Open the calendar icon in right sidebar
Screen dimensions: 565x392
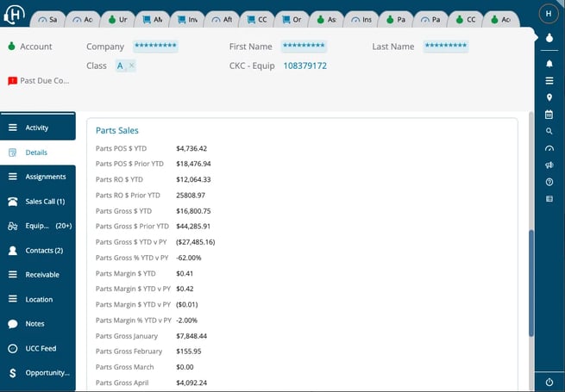pyautogui.click(x=549, y=115)
